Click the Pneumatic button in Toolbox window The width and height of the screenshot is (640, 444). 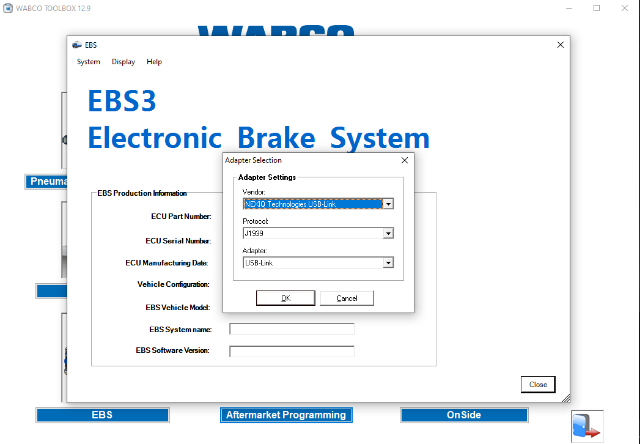pyautogui.click(x=47, y=181)
